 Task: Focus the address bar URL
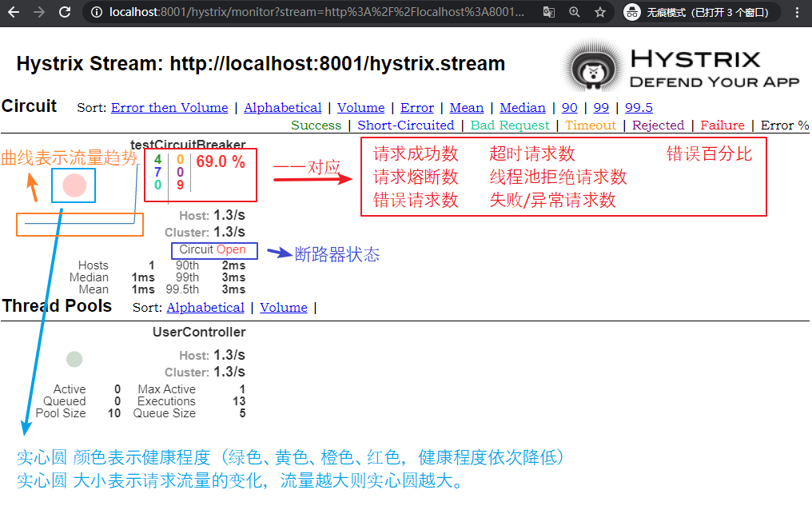click(316, 12)
